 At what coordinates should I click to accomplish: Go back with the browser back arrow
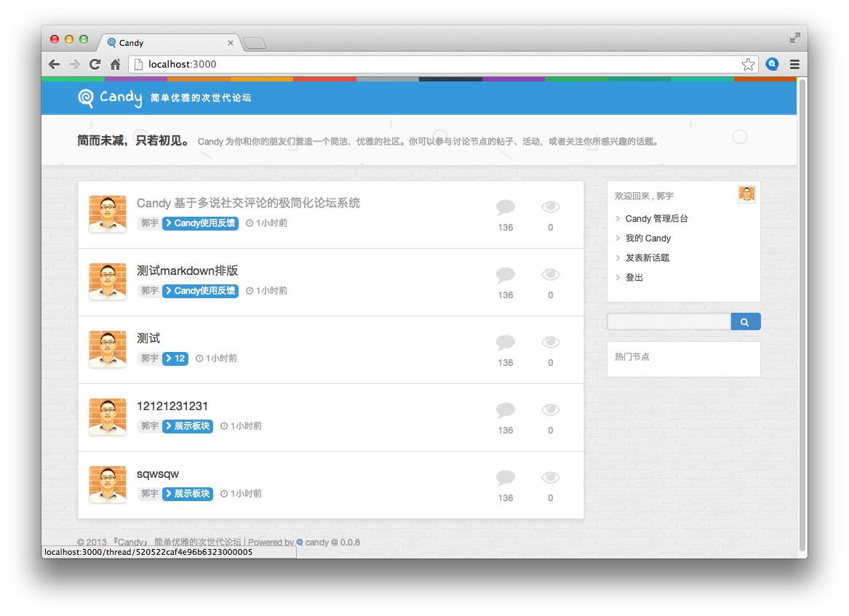(x=54, y=65)
